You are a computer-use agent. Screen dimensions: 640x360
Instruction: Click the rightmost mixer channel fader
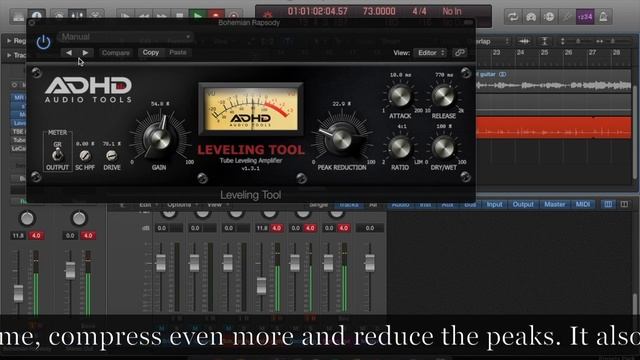(370, 263)
